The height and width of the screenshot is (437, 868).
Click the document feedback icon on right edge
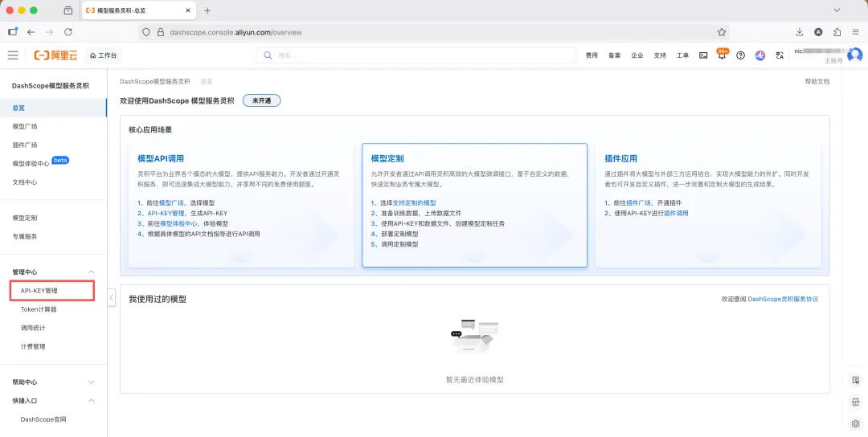tap(855, 380)
